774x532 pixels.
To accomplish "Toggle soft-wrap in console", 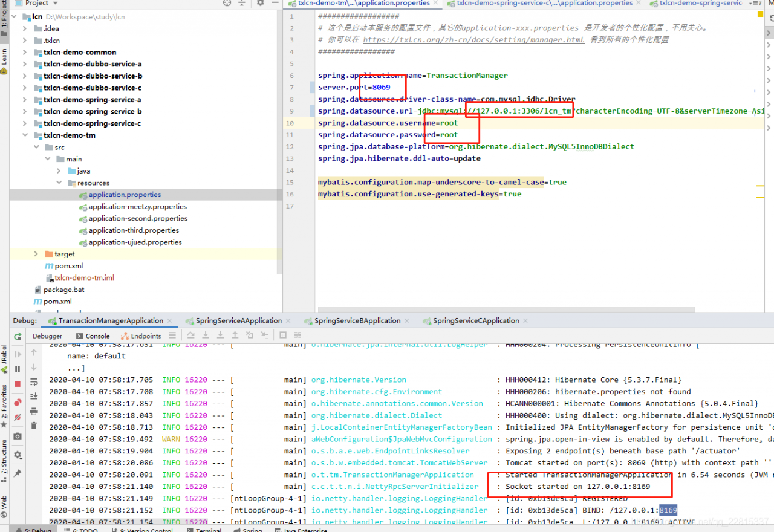I will click(x=34, y=382).
